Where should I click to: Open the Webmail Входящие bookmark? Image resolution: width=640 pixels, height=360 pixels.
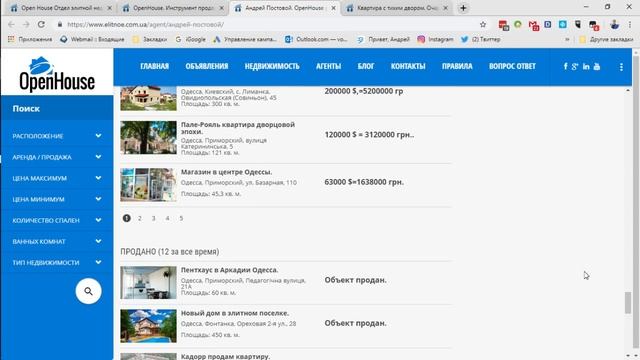pyautogui.click(x=92, y=39)
